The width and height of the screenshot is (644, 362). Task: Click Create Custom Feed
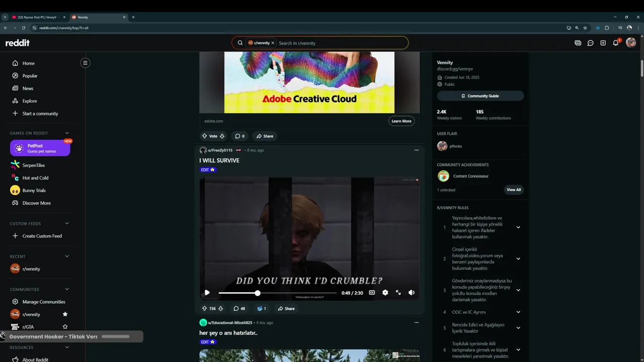41,236
